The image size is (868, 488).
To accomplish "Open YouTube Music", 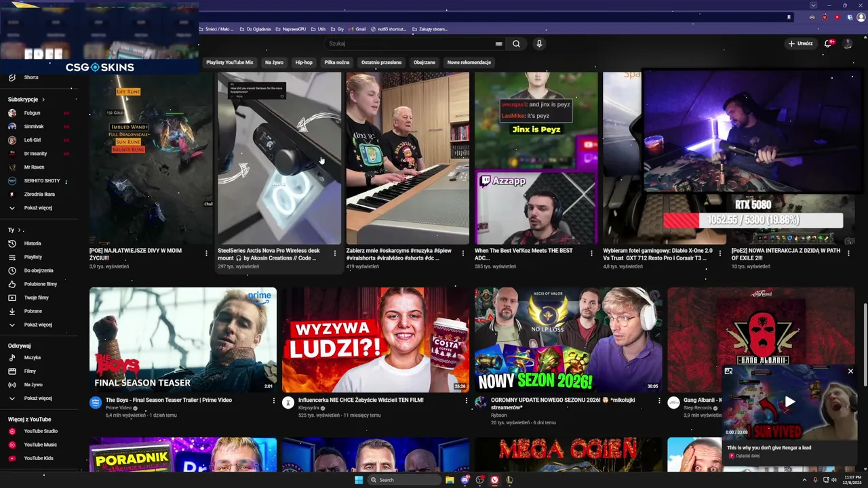I will click(x=41, y=445).
